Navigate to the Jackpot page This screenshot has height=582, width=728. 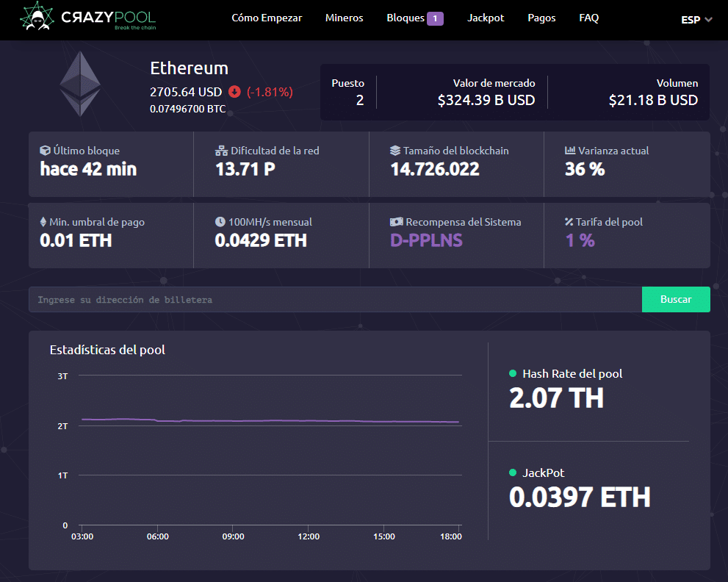tap(486, 18)
